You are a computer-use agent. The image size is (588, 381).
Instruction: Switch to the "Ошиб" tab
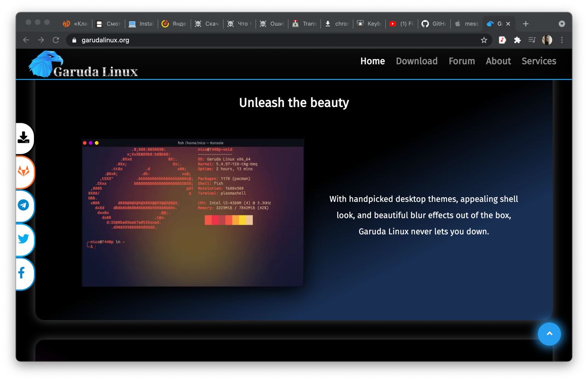(271, 24)
